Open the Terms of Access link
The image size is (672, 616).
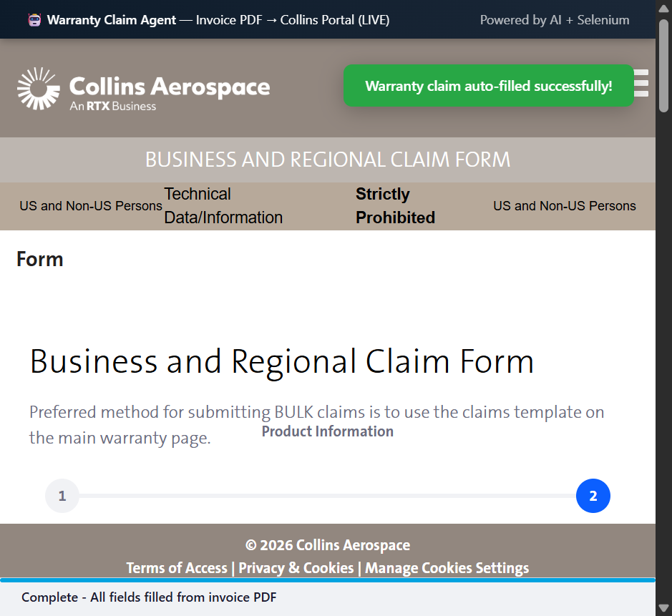coord(176,567)
